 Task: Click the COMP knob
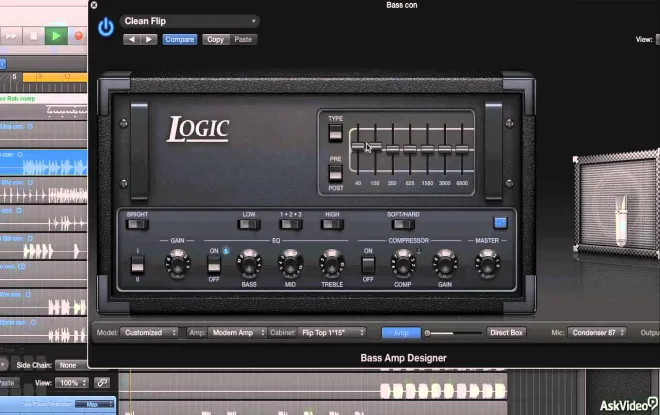(403, 264)
